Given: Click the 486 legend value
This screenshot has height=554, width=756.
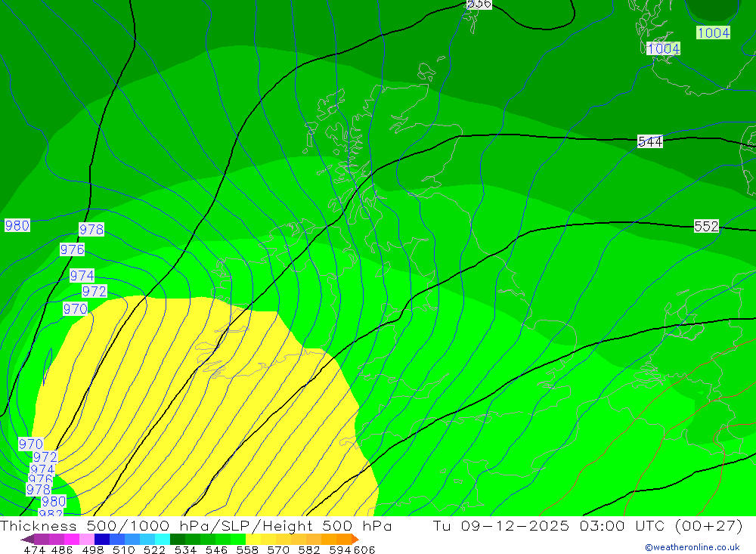Looking at the screenshot, I should pos(62,549).
